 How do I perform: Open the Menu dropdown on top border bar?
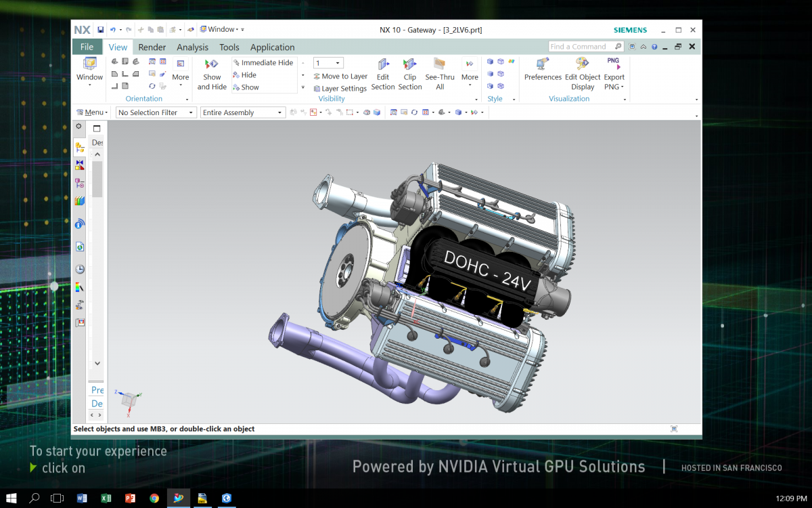pyautogui.click(x=92, y=112)
